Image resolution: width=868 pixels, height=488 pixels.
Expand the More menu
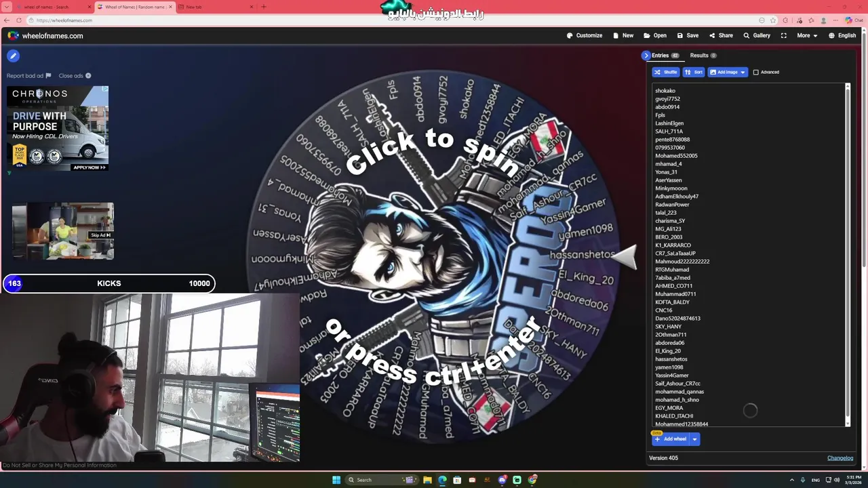click(807, 35)
